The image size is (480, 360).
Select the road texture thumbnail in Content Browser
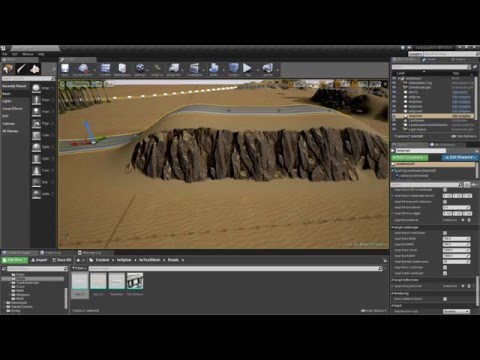[x=135, y=281]
